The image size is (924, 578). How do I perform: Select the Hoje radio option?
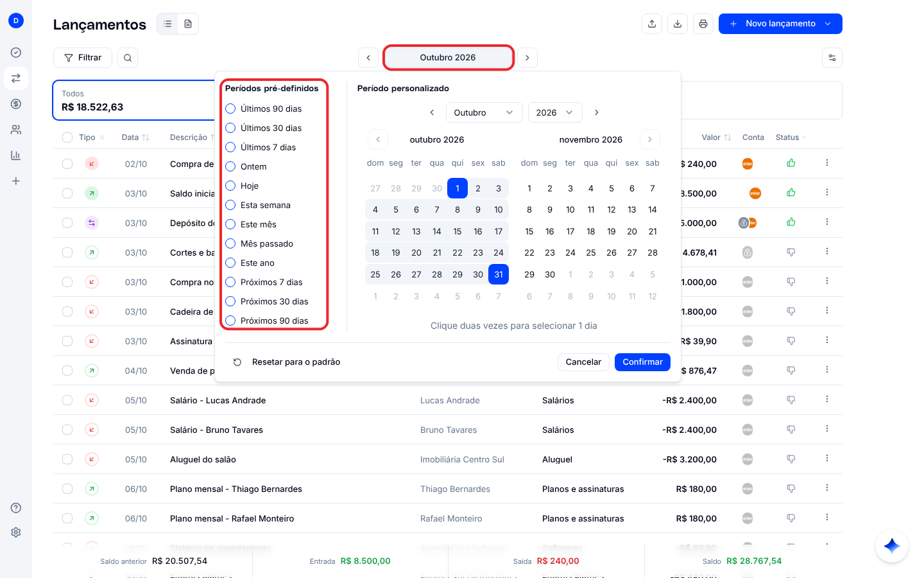(x=230, y=186)
